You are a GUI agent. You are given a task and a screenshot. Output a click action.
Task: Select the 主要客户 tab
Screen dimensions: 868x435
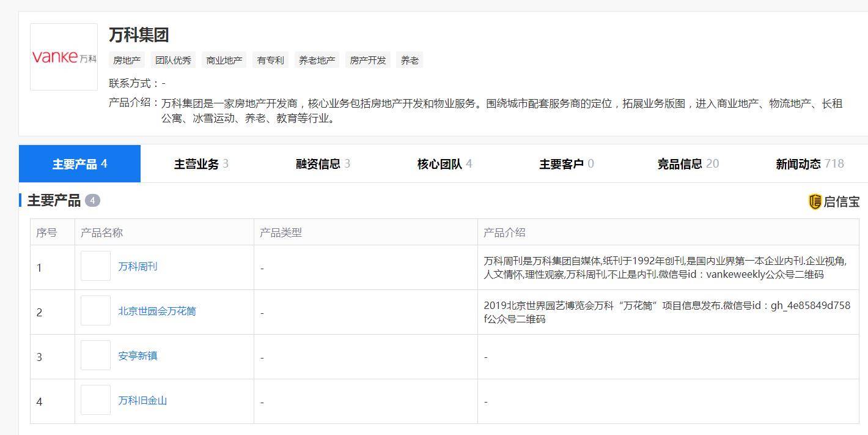coord(566,164)
